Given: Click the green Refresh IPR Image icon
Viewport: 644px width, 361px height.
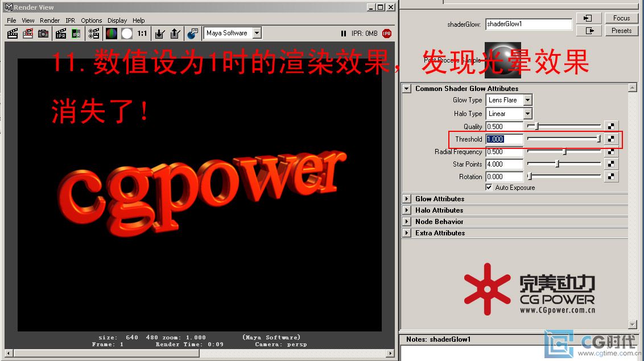Looking at the screenshot, I should pos(76,34).
